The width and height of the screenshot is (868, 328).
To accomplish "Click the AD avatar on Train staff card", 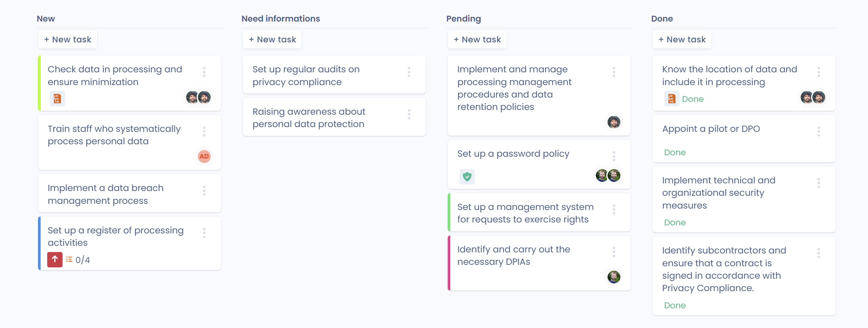I will tap(204, 156).
